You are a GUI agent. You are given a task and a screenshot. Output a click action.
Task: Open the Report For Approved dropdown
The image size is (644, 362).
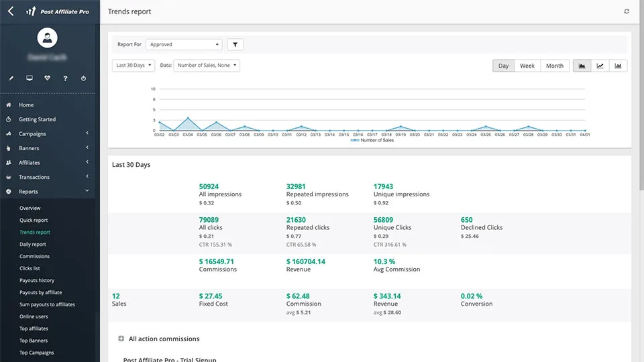tap(184, 45)
